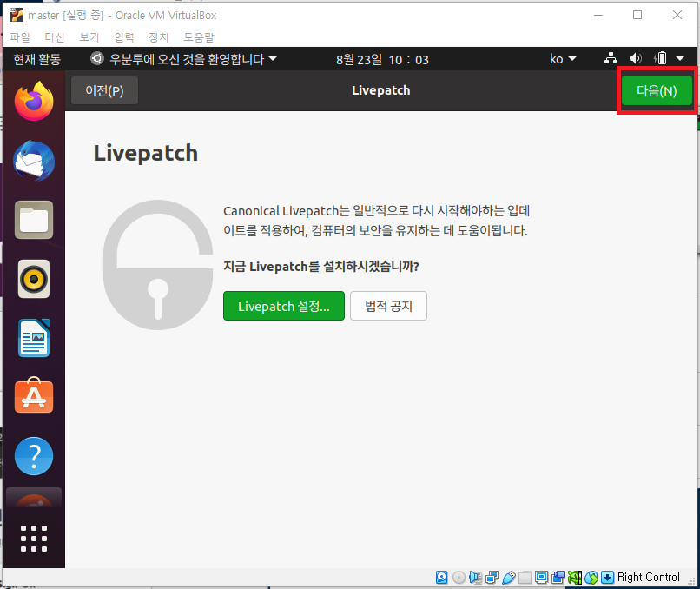Click VirtualBox display settings status icon
The width and height of the screenshot is (700, 589).
[x=542, y=578]
